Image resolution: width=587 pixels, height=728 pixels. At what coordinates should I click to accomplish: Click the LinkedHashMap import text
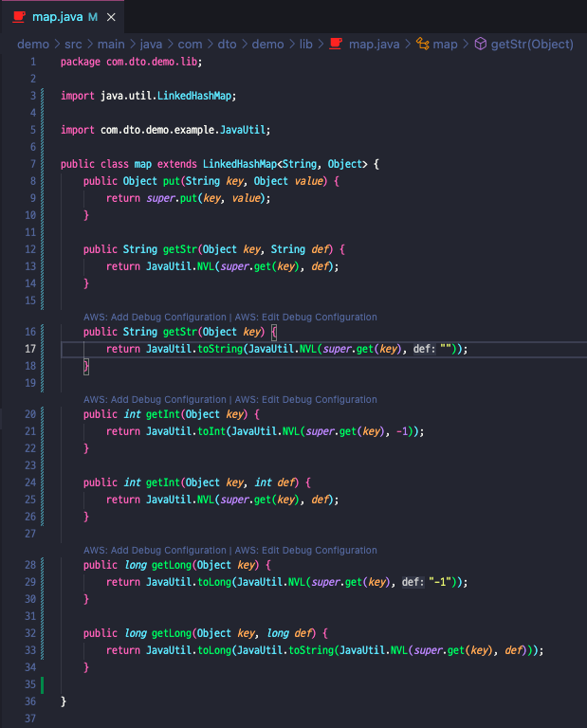tap(194, 96)
